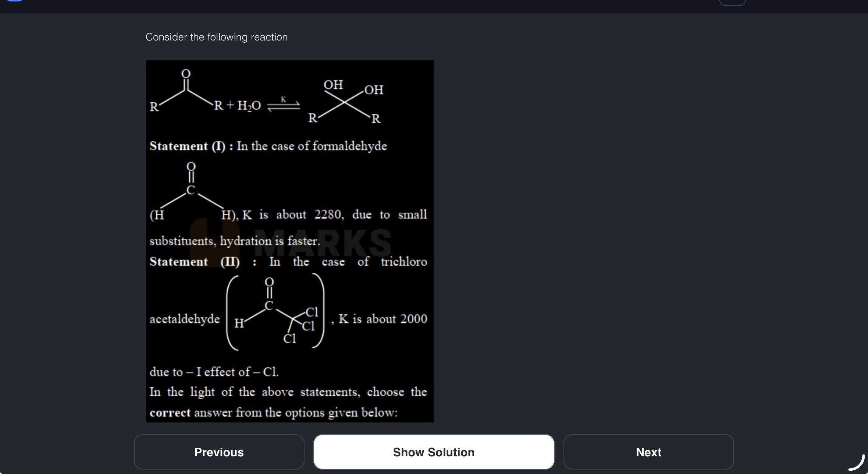Image resolution: width=868 pixels, height=474 pixels.
Task: Click the outlined button at top-right edge
Action: coord(732,2)
